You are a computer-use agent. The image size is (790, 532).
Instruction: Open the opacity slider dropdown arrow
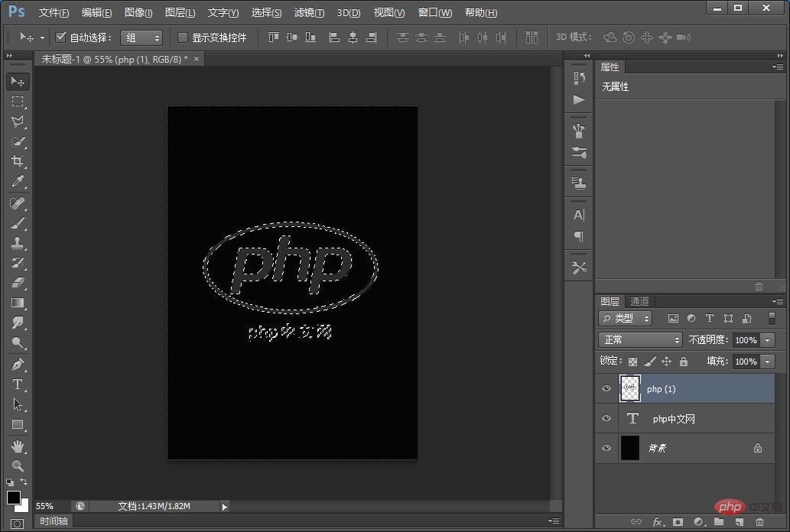(x=768, y=340)
